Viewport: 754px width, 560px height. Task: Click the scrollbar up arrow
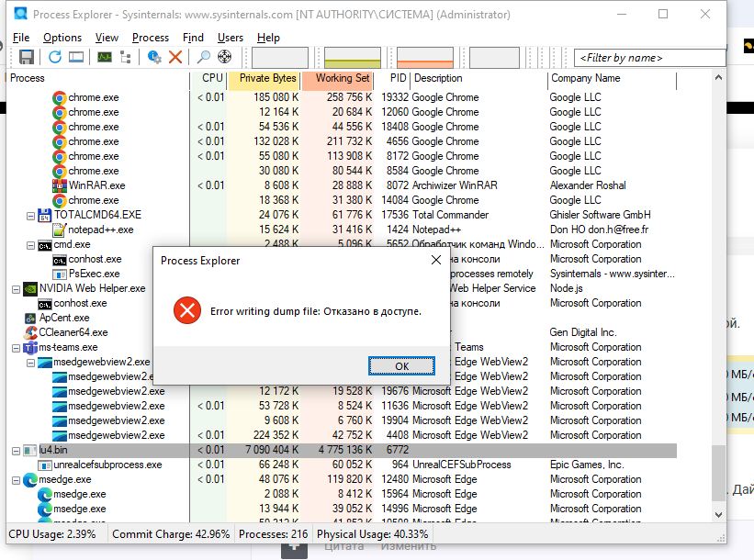718,78
